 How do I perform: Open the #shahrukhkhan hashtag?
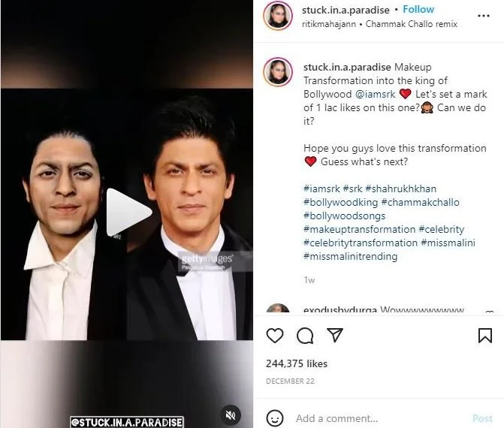pyautogui.click(x=401, y=188)
